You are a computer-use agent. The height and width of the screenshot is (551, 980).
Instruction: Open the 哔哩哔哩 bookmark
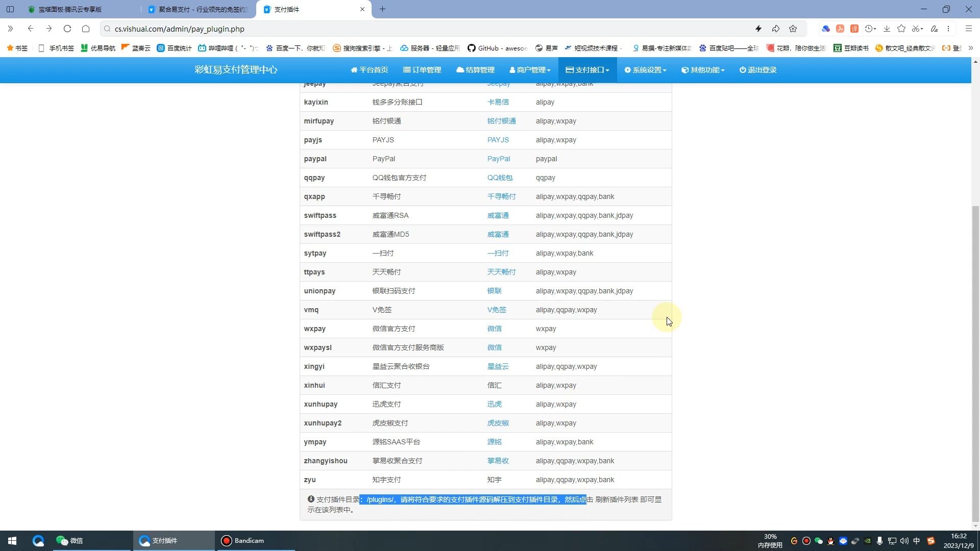228,48
